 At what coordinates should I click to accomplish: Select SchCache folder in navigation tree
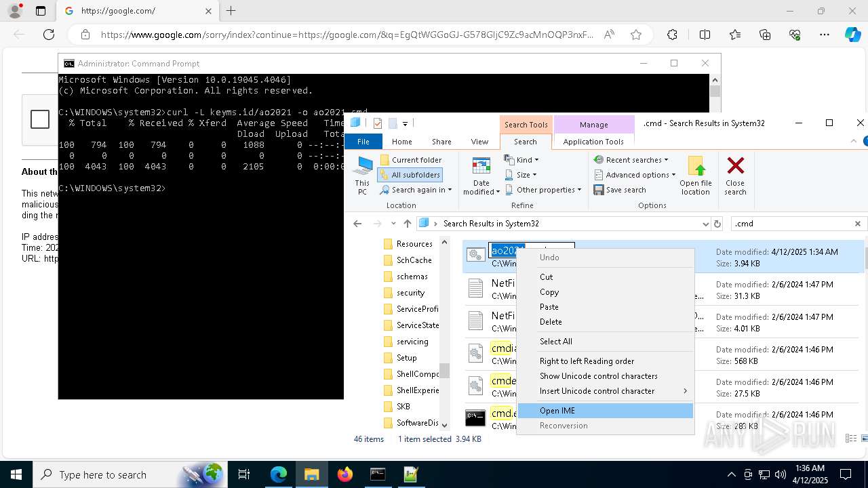[408, 260]
